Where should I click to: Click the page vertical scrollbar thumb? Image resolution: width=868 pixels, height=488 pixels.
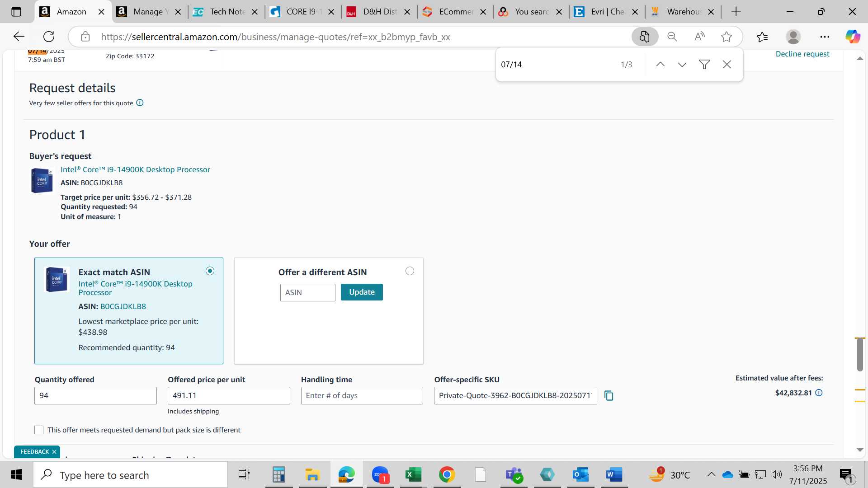pyautogui.click(x=860, y=355)
